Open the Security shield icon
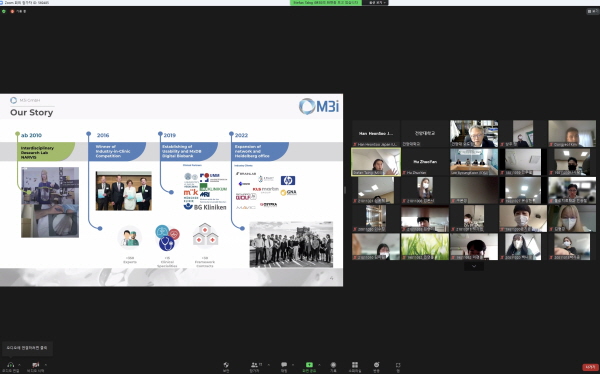This screenshot has height=374, width=600. click(x=226, y=365)
